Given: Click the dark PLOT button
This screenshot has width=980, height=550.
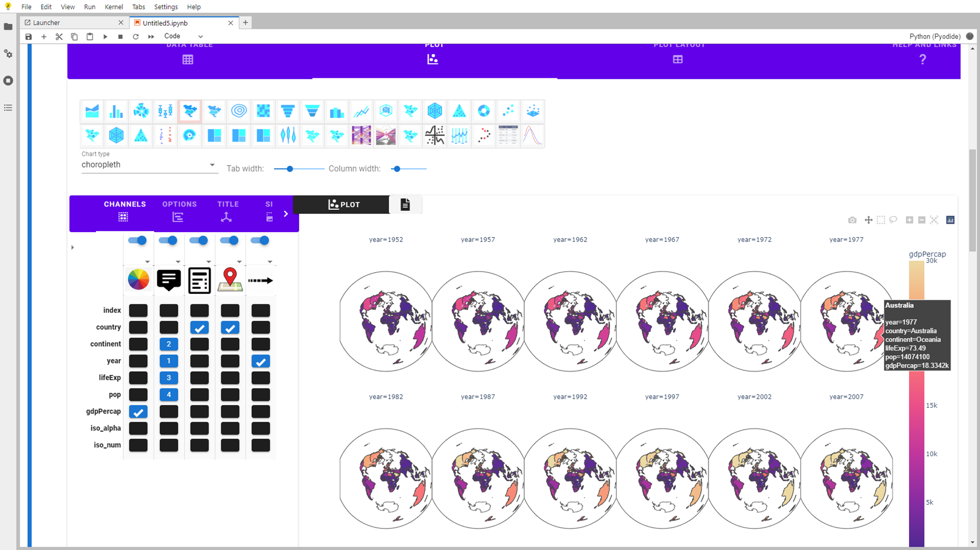Looking at the screenshot, I should coord(343,205).
